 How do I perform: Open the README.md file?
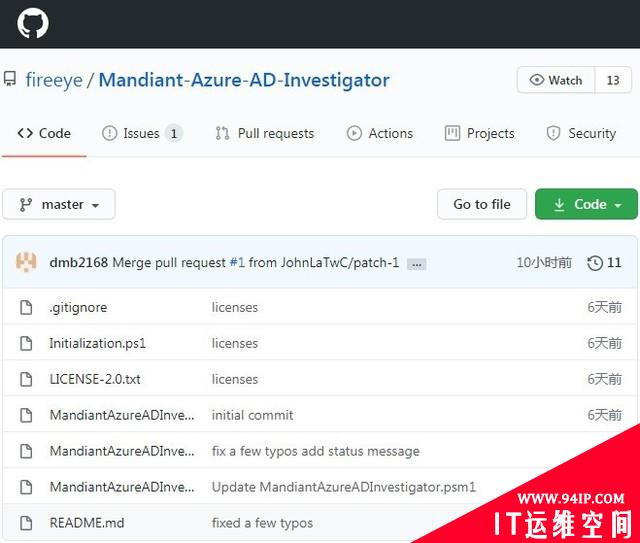[87, 523]
